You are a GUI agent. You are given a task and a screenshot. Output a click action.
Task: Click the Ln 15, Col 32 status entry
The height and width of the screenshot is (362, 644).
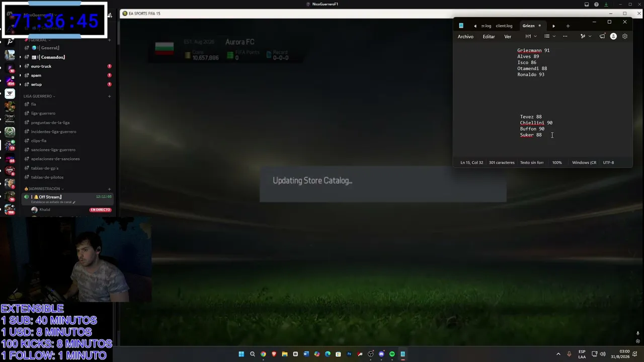(x=471, y=162)
